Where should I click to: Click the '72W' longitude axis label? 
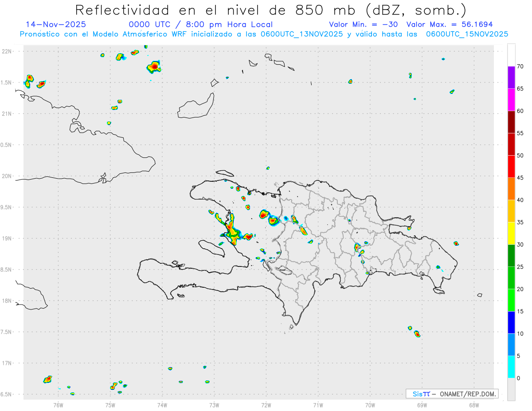coord(266,405)
